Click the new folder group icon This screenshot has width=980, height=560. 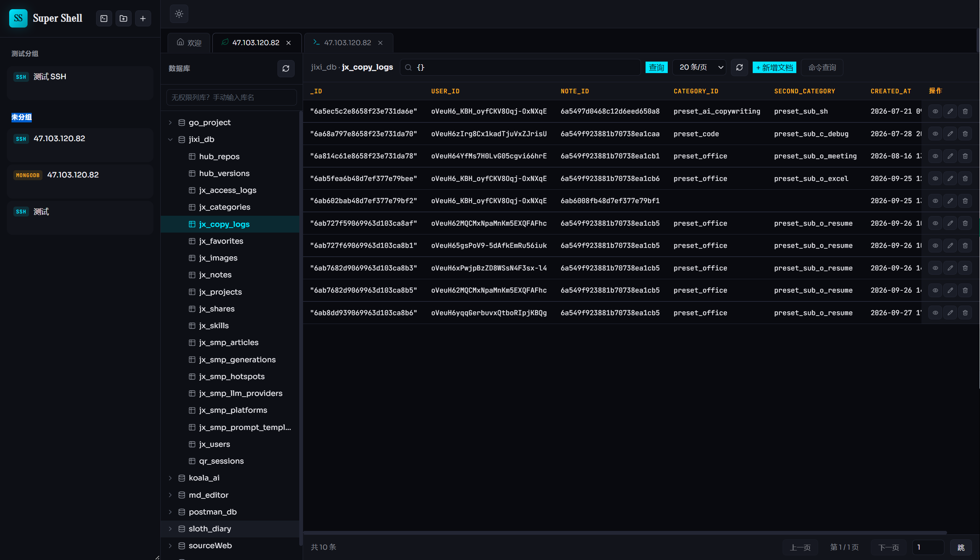point(124,18)
